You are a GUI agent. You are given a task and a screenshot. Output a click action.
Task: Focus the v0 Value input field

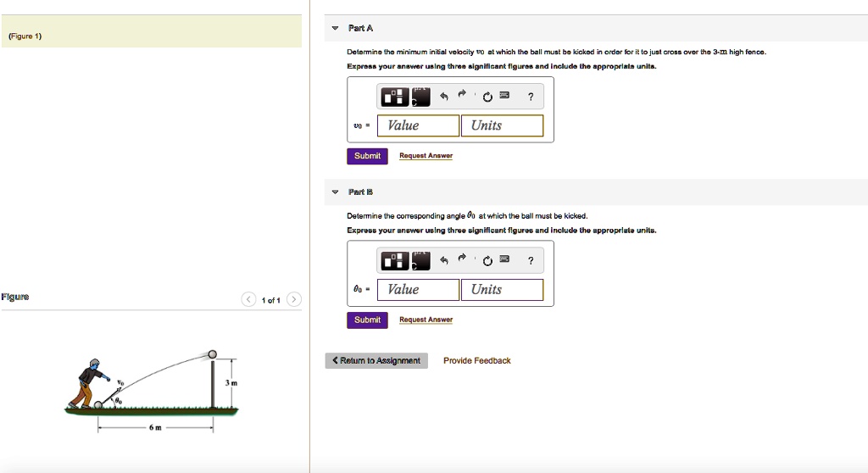pyautogui.click(x=418, y=125)
